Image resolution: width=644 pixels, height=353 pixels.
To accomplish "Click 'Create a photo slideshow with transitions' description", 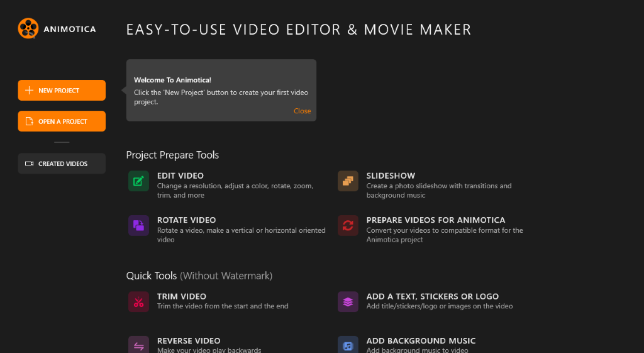I will [439, 190].
